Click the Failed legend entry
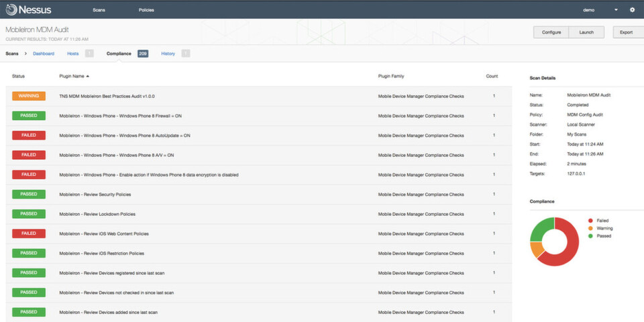Image resolution: width=644 pixels, height=322 pixels. coord(598,221)
